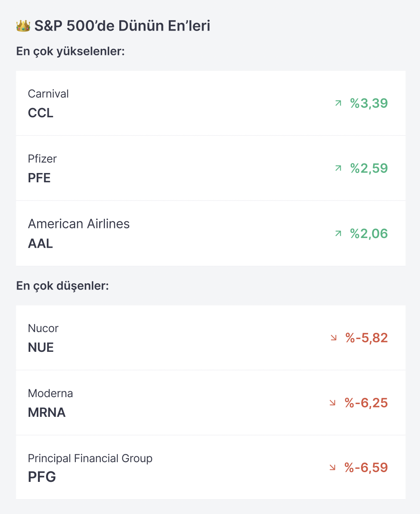
Task: Open the PFE ticker link
Action: (39, 178)
